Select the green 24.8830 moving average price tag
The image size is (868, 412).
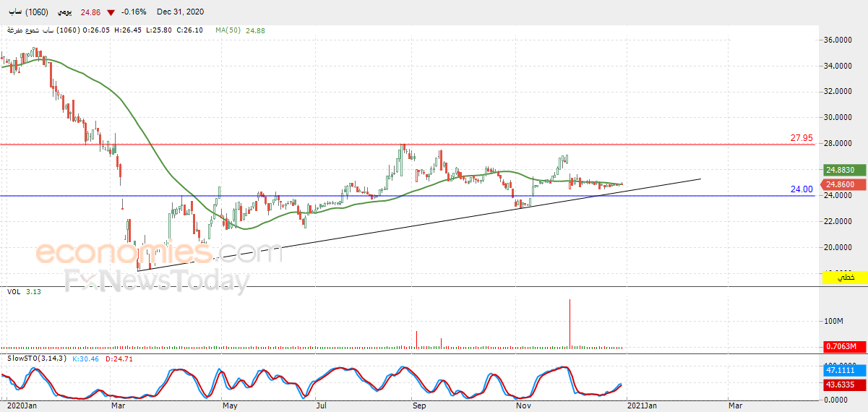coord(843,170)
